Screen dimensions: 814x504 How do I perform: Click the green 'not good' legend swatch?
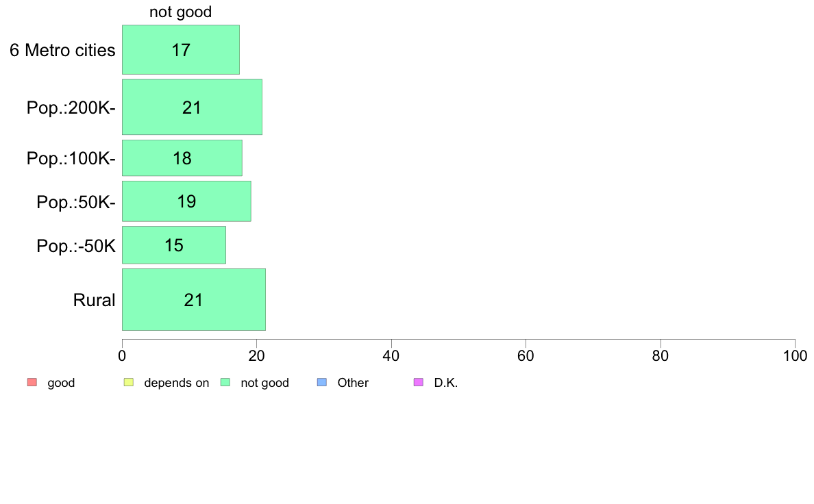[225, 383]
